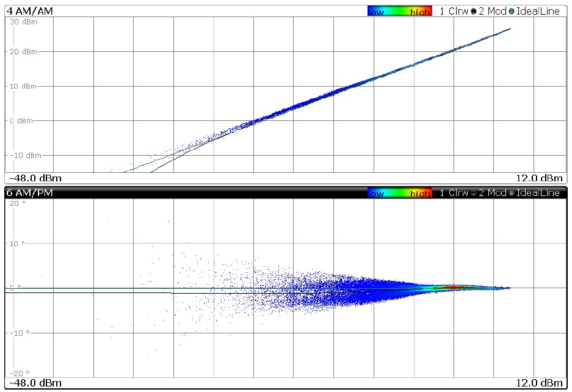Click the low-high color legend in AM/AM

coord(400,11)
